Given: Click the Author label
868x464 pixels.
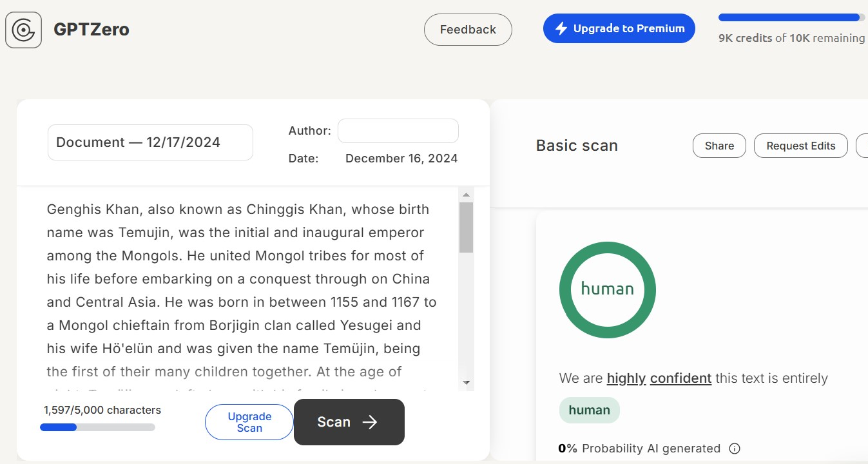Looking at the screenshot, I should [309, 131].
